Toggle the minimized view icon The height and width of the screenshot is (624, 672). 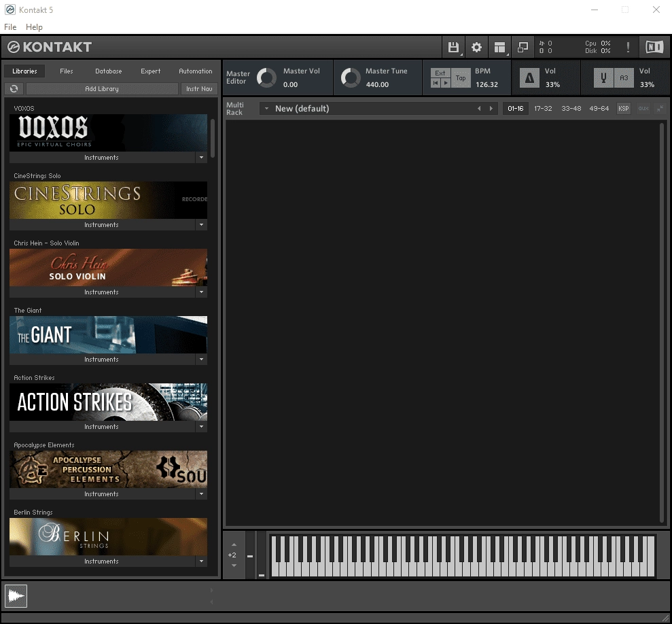(x=523, y=47)
